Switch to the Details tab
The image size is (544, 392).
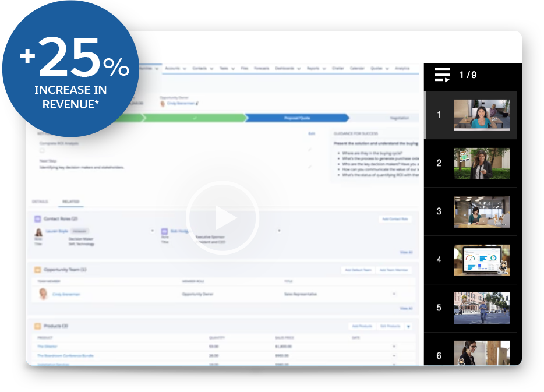coord(40,202)
